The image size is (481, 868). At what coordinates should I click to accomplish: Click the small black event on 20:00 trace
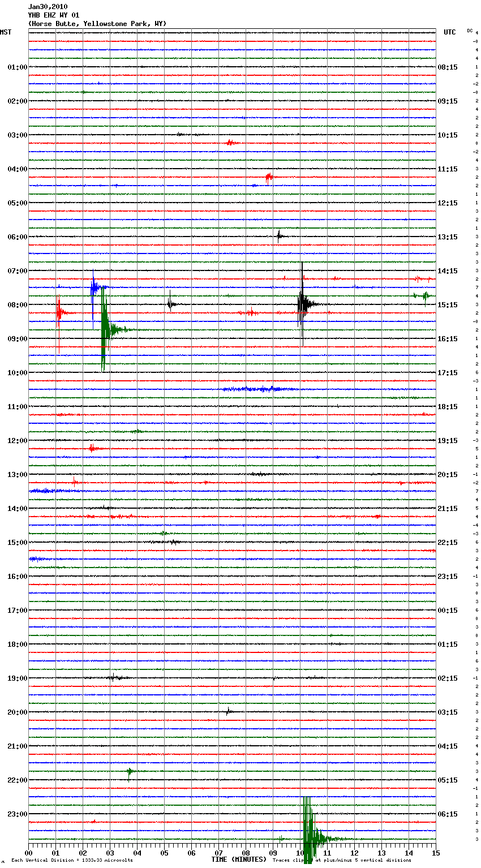[x=228, y=711]
